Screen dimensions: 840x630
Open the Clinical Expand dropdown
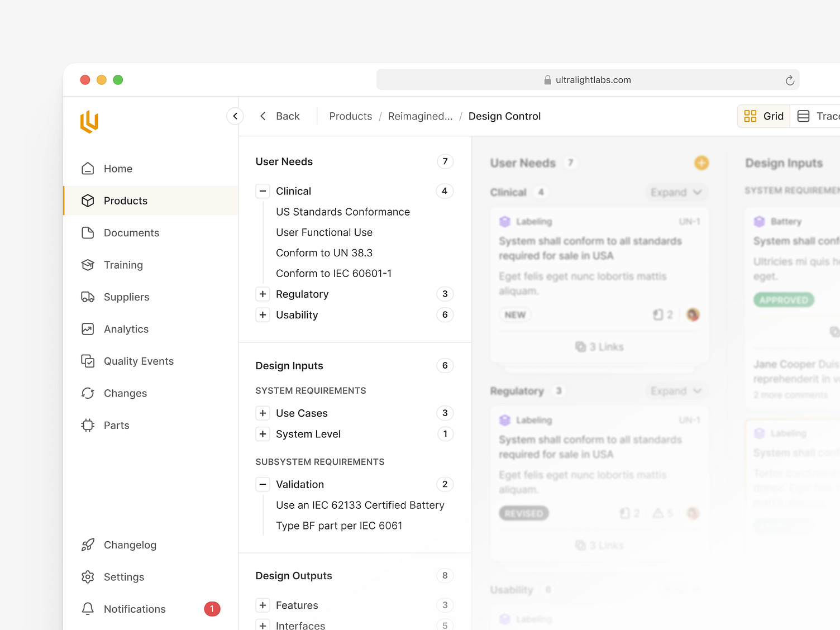676,192
